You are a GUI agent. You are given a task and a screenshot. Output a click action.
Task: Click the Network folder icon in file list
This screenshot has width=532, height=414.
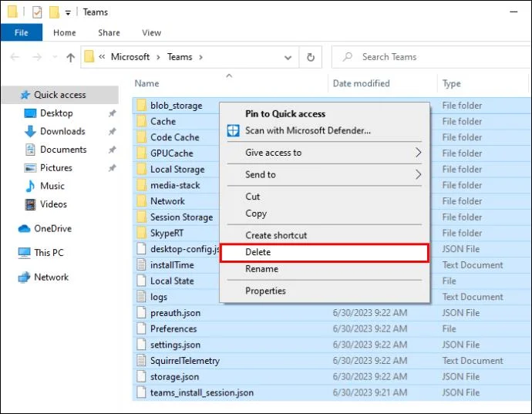point(142,201)
